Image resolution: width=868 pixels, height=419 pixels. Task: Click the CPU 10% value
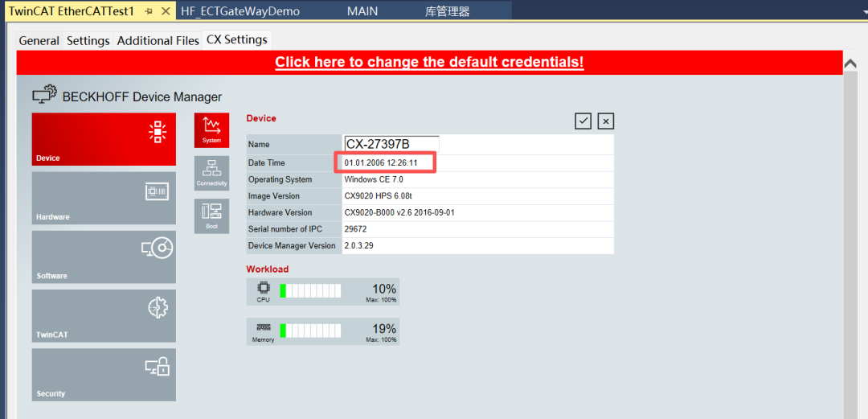384,289
